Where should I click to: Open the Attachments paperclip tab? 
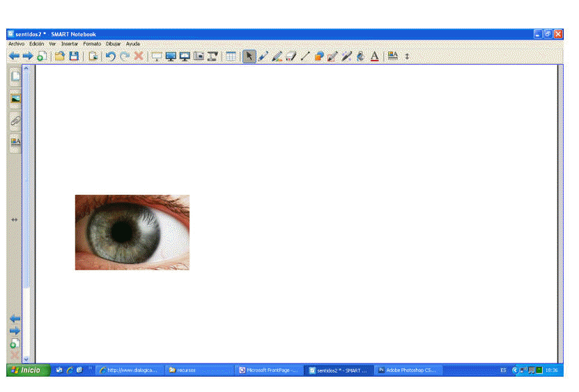click(15, 120)
